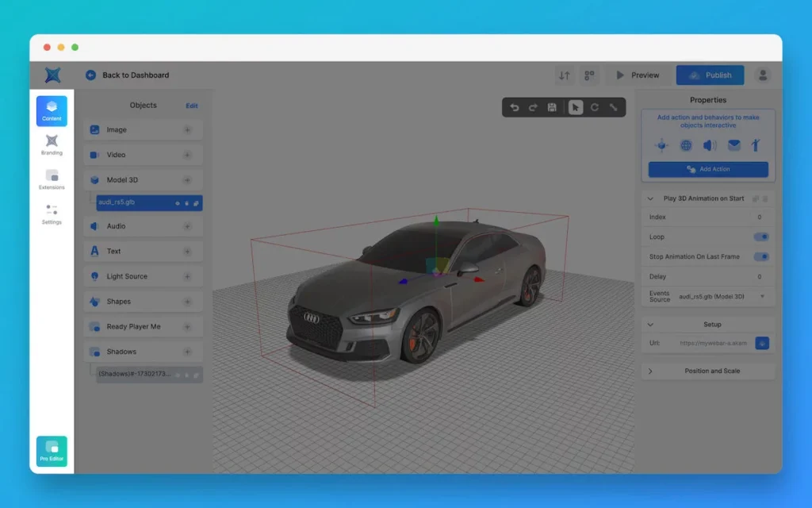Open the Branding sidebar section
This screenshot has width=812, height=508.
(x=52, y=144)
